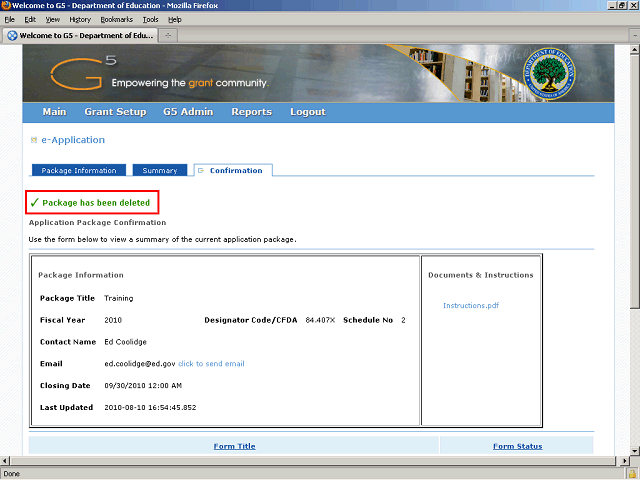The width and height of the screenshot is (640, 480).
Task: Open the tab list dropdown arrow
Action: (635, 36)
